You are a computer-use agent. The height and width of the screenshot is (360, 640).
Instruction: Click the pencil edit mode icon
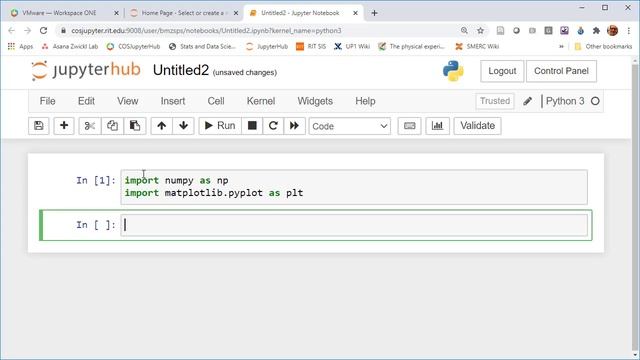527,101
